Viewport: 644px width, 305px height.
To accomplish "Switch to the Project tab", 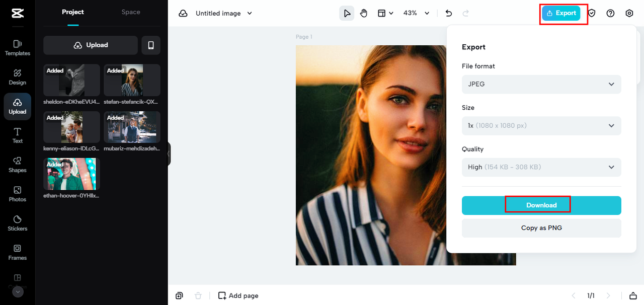I will [73, 12].
